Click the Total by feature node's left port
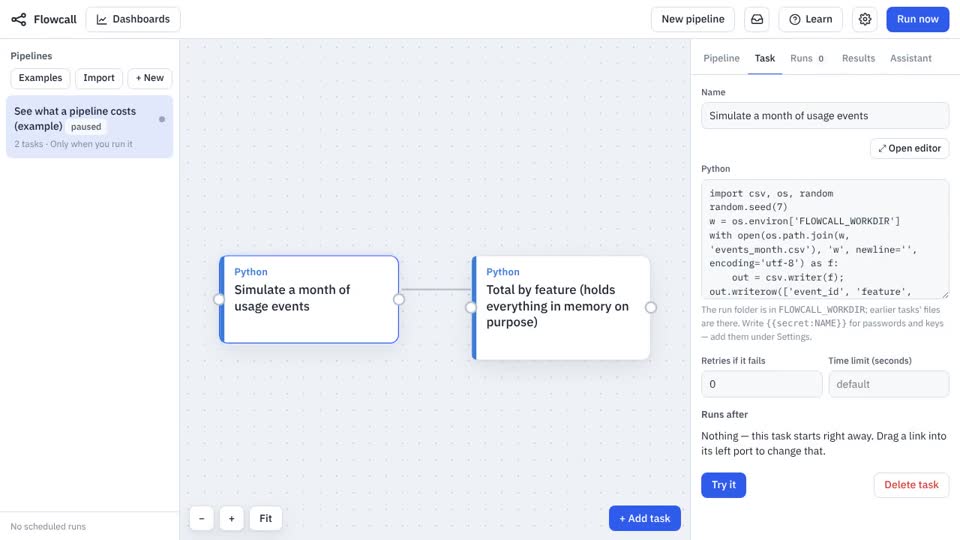 (471, 307)
